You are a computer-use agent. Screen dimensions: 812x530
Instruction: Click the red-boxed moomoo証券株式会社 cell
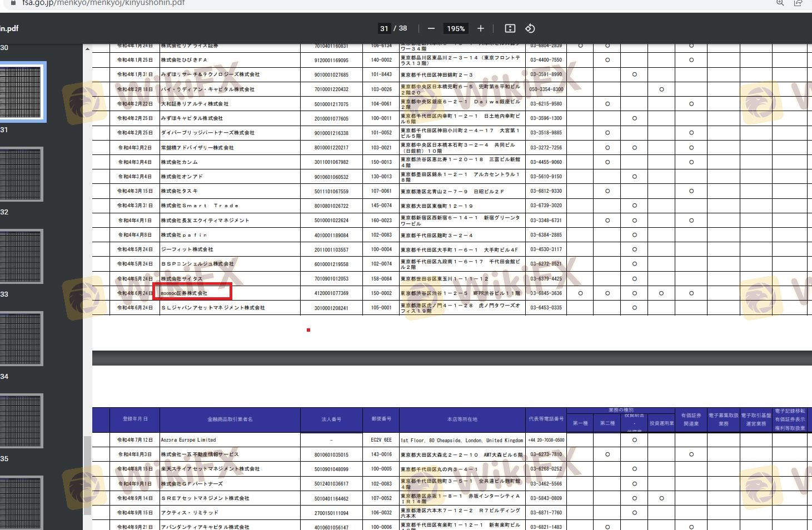point(192,293)
